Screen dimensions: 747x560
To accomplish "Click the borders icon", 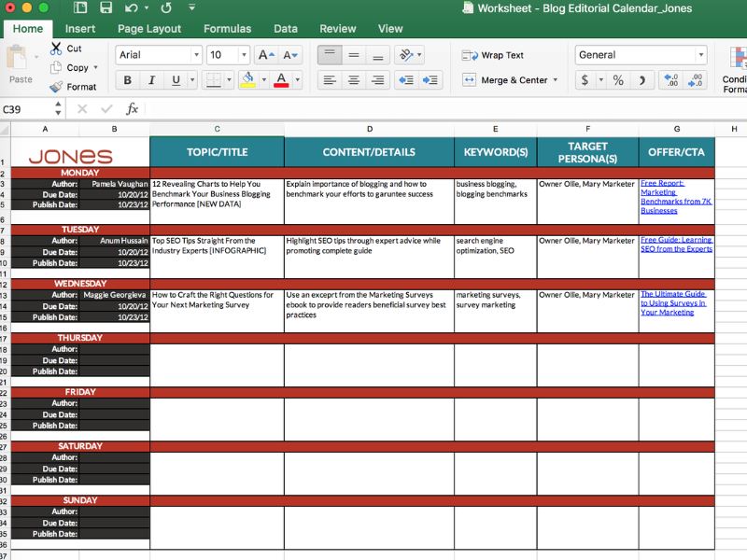I will (x=213, y=79).
